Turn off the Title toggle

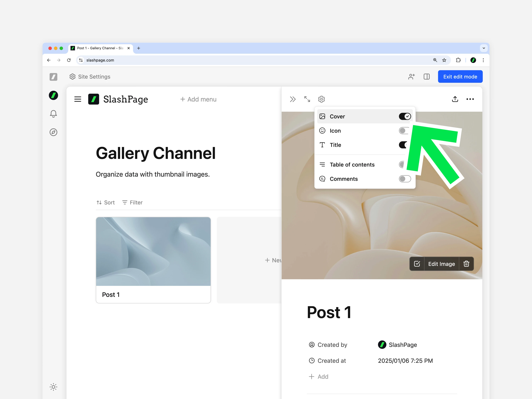coord(403,145)
